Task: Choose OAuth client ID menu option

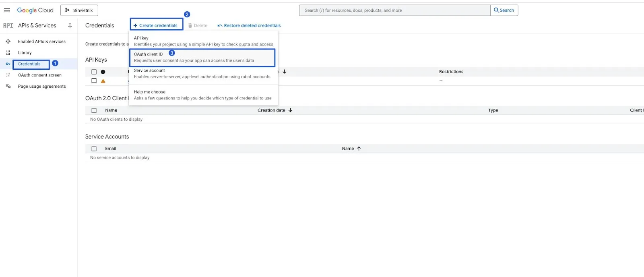Action: coord(202,58)
